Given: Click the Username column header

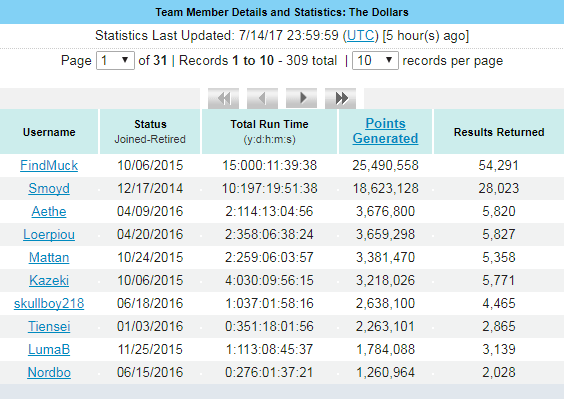Looking at the screenshot, I should click(x=49, y=132).
